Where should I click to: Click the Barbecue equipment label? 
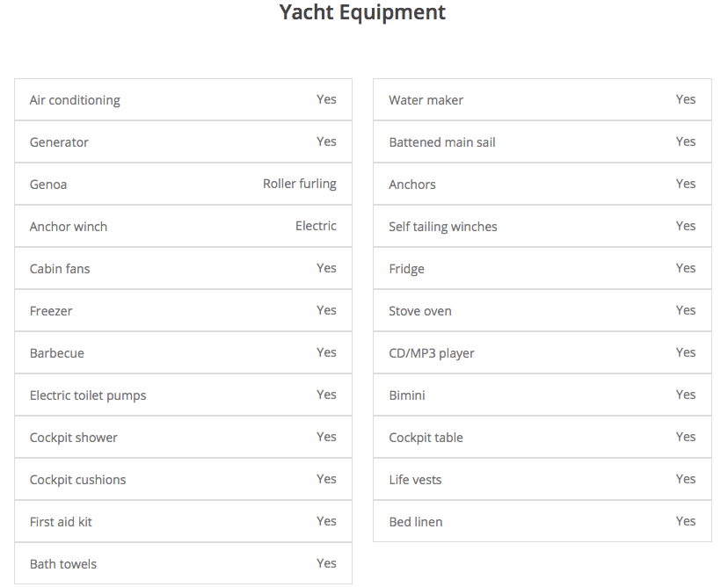tap(57, 353)
